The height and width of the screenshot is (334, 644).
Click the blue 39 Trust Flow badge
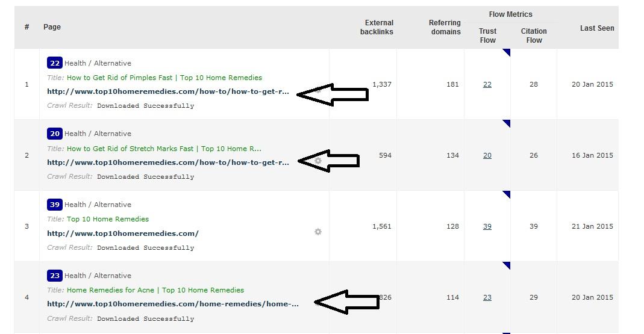(55, 205)
